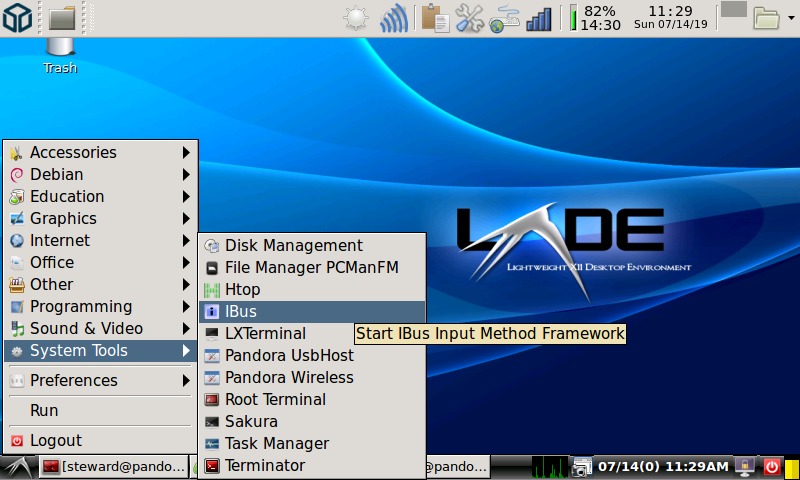The height and width of the screenshot is (480, 800).
Task: Open the Preferences menu entry
Action: [x=100, y=380]
